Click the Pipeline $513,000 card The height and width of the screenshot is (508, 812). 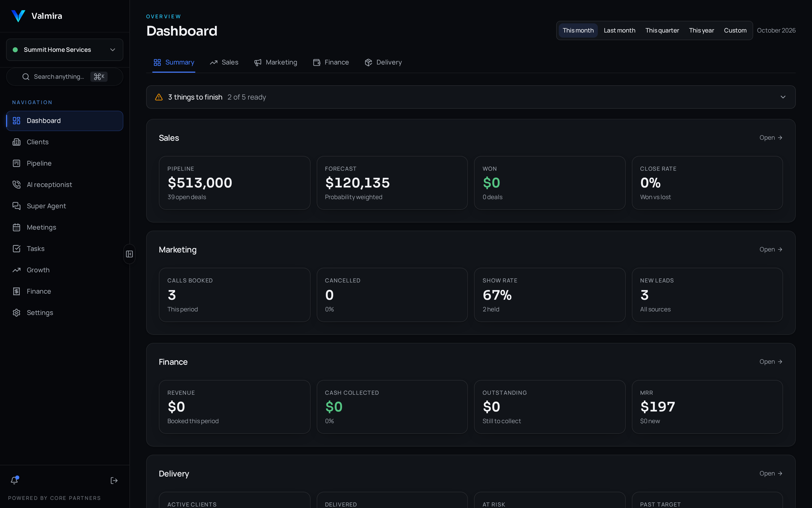tap(234, 183)
